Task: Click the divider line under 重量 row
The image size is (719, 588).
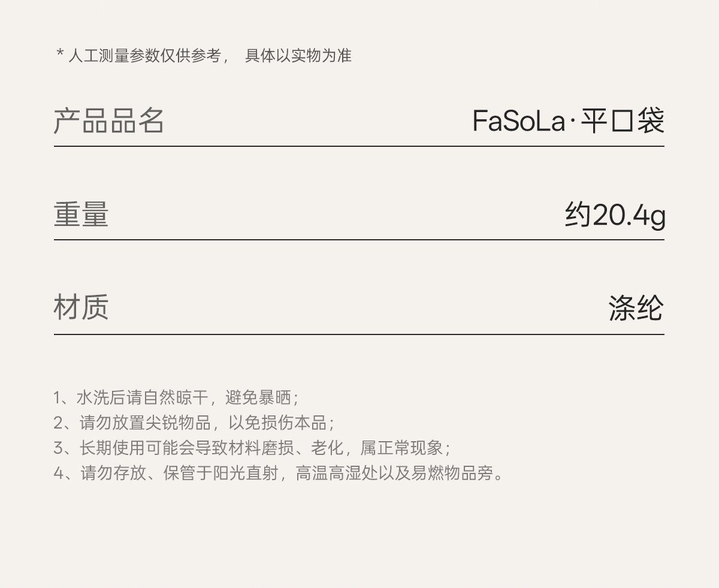Action: (359, 240)
